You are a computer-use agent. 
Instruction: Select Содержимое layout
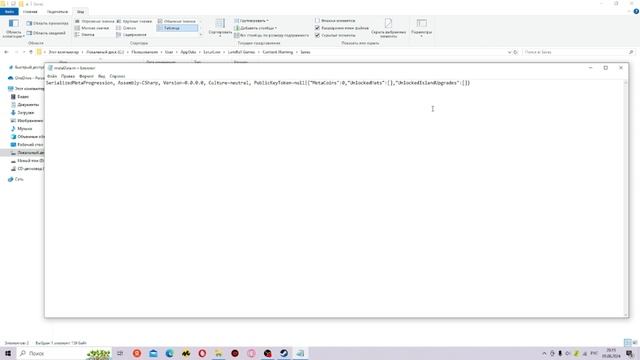(131, 35)
